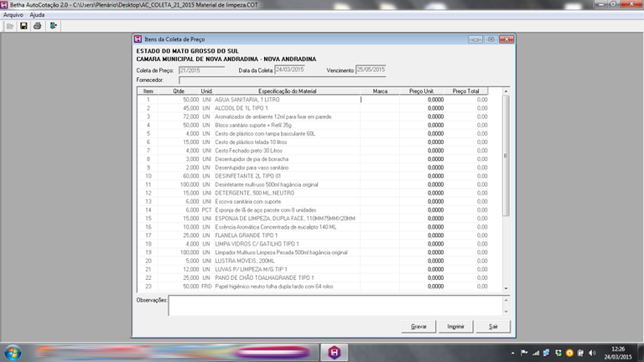Image resolution: width=644 pixels, height=362 pixels.
Task: Click the open file toolbar icon
Action: coord(9,26)
